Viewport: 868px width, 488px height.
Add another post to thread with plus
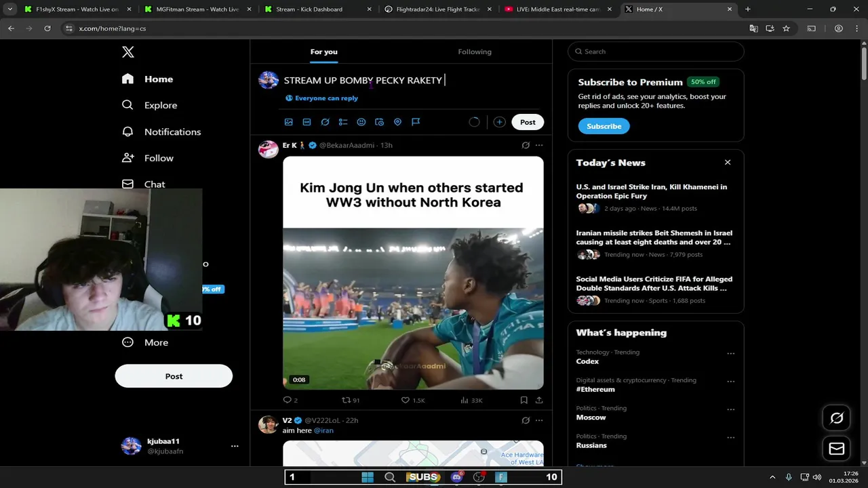click(499, 122)
